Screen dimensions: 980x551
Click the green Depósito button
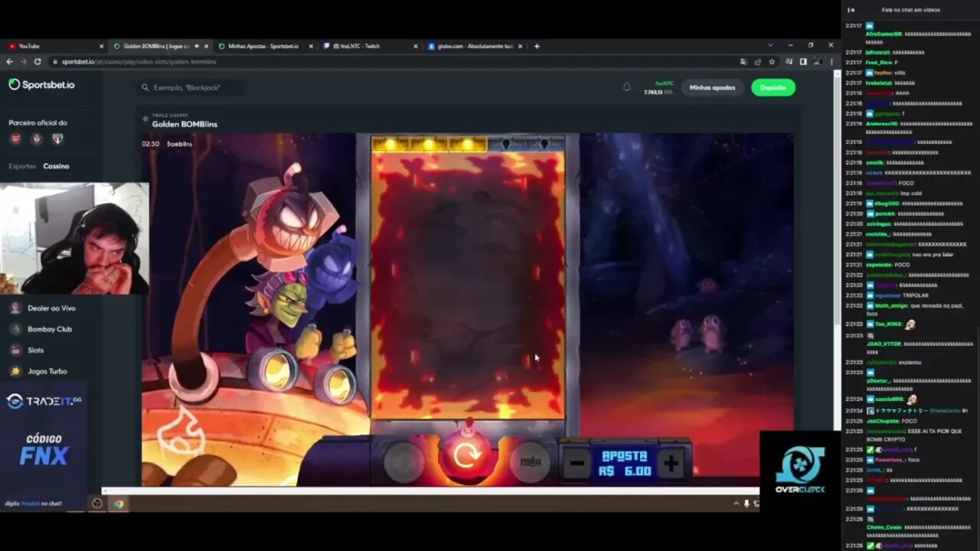tap(773, 87)
